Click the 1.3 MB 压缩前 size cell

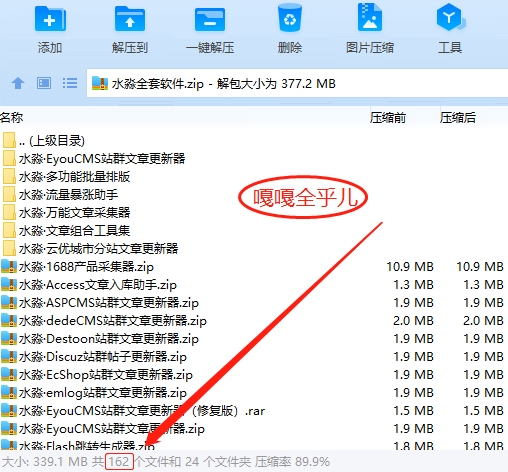click(413, 285)
